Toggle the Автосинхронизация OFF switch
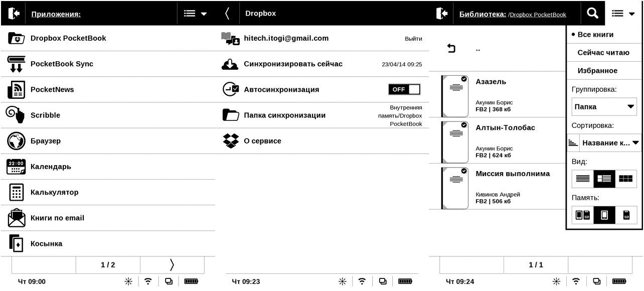Image resolution: width=644 pixels, height=291 pixels. tap(404, 89)
